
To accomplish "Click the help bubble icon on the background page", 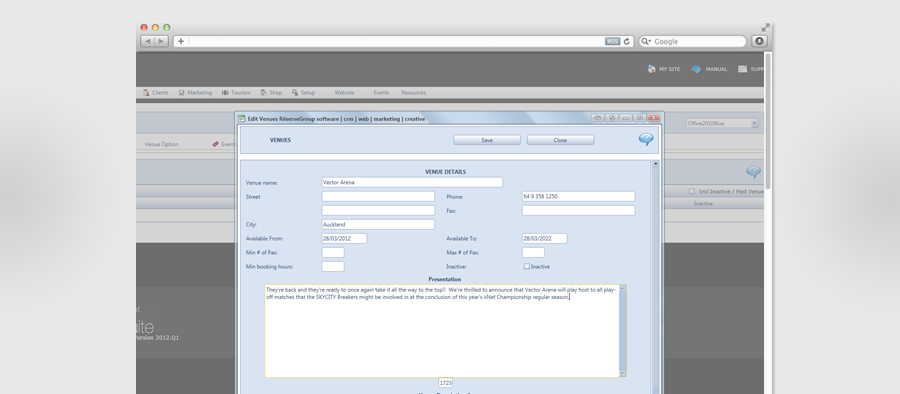I will 753,172.
